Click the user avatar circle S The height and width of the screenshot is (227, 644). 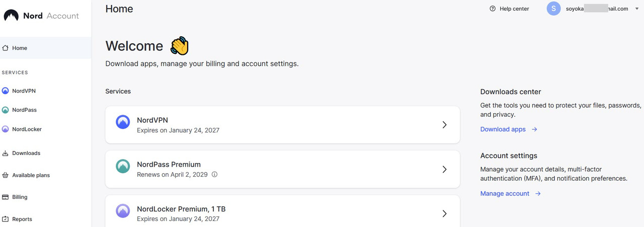553,9
